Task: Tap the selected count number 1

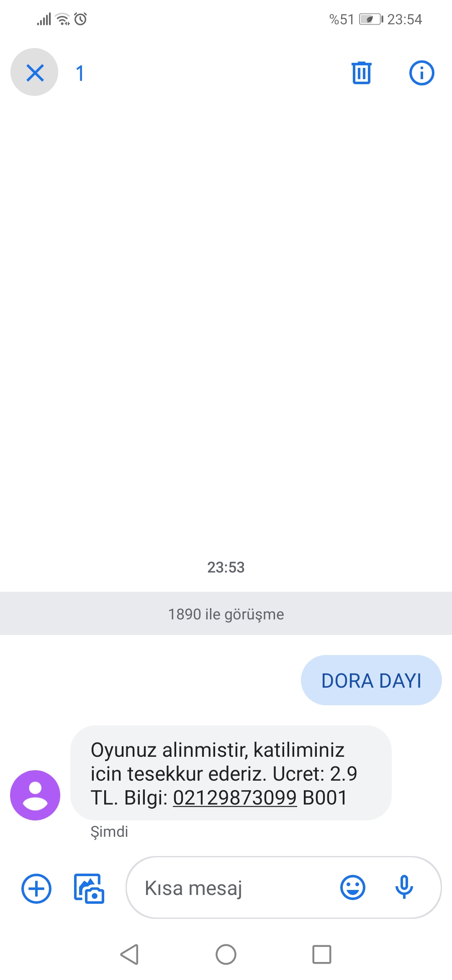Action: (80, 73)
